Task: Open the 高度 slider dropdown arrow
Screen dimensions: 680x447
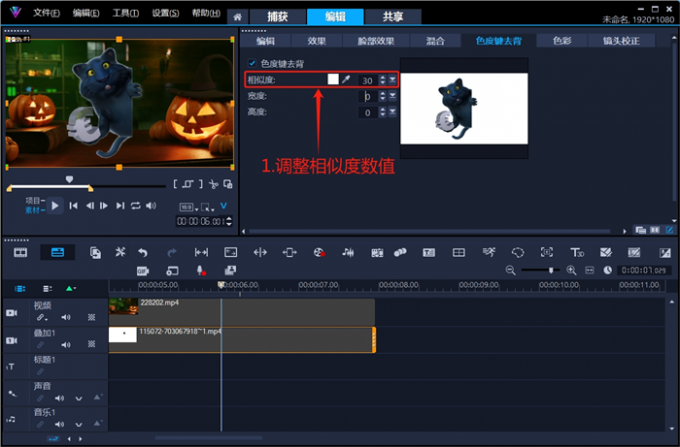Action: coord(392,112)
